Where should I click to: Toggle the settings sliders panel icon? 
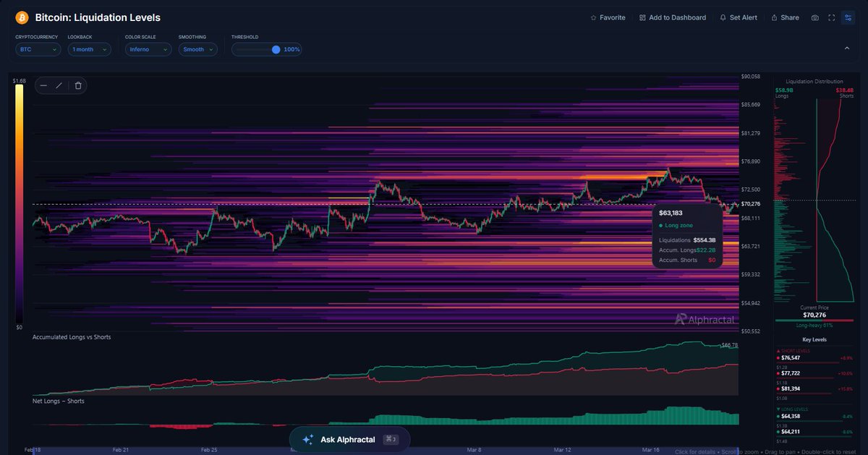(848, 17)
